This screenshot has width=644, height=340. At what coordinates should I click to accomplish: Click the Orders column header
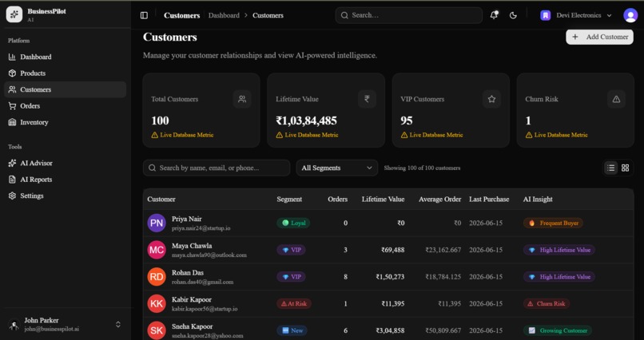coord(338,200)
